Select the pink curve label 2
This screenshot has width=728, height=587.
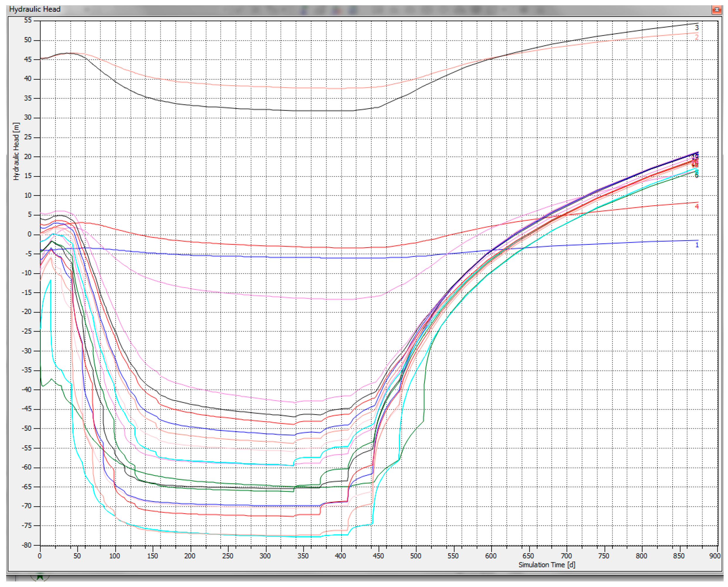coord(697,37)
